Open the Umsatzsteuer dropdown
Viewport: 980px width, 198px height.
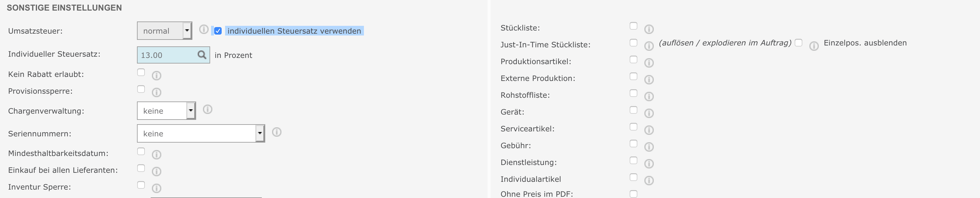164,31
